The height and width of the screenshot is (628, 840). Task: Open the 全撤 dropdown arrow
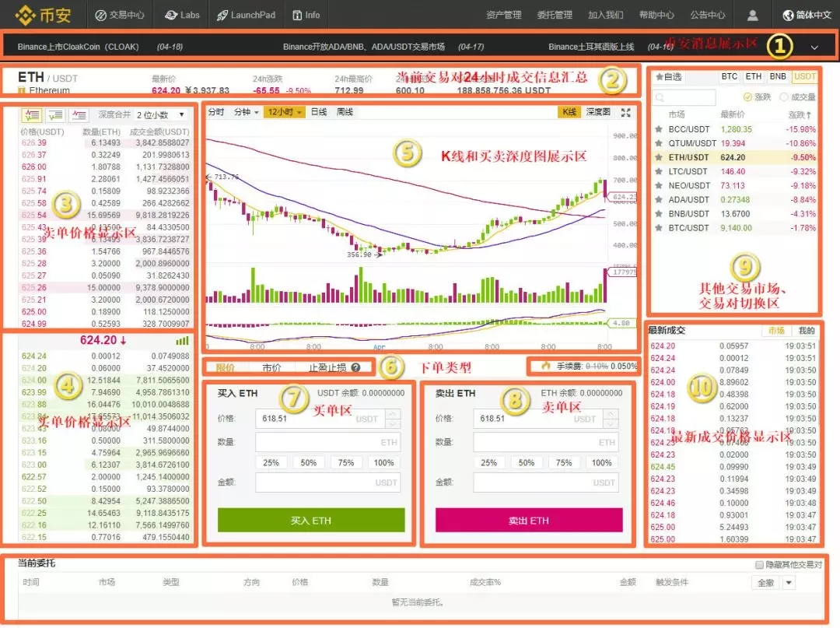(789, 582)
